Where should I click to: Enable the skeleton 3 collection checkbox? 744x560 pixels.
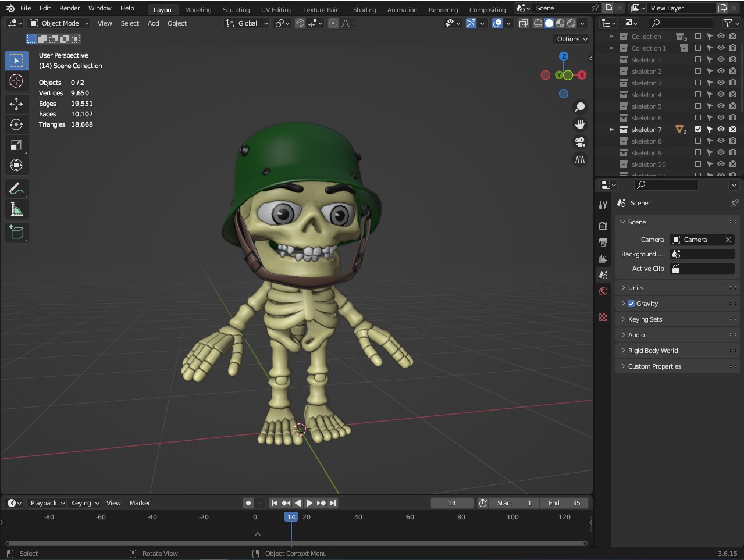tap(698, 83)
